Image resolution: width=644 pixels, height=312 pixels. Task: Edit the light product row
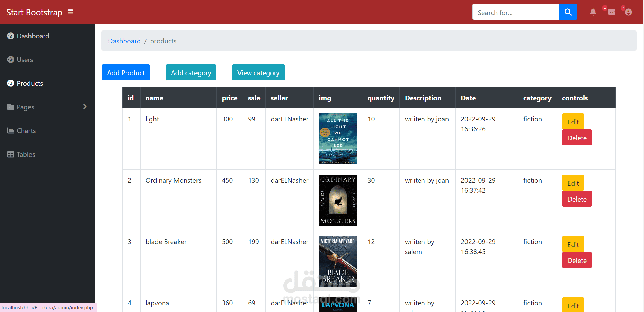[x=573, y=122]
